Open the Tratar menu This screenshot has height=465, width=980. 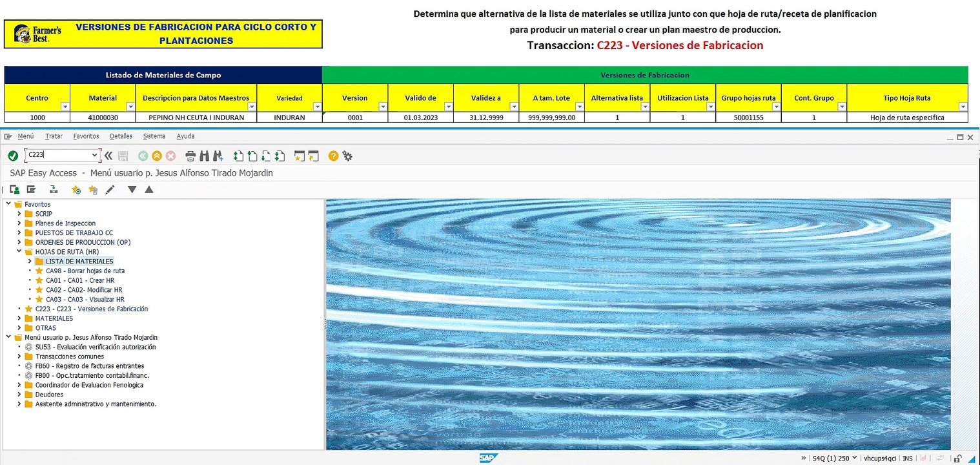(x=54, y=136)
